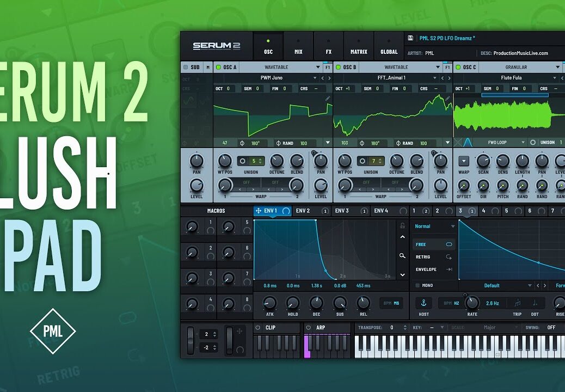565x392 pixels.
Task: Click the envelope ATK knob
Action: [x=269, y=303]
